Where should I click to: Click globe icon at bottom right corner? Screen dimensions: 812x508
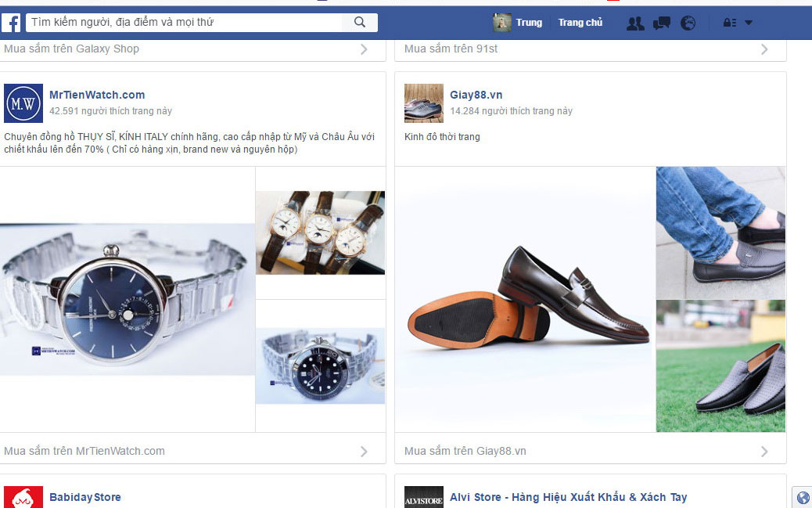(802, 497)
